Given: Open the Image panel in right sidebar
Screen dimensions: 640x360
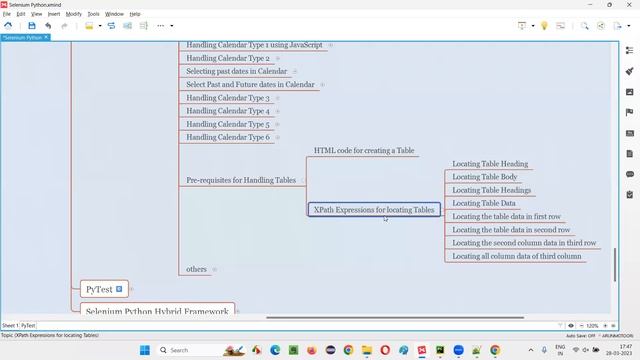Looking at the screenshot, I should [629, 92].
